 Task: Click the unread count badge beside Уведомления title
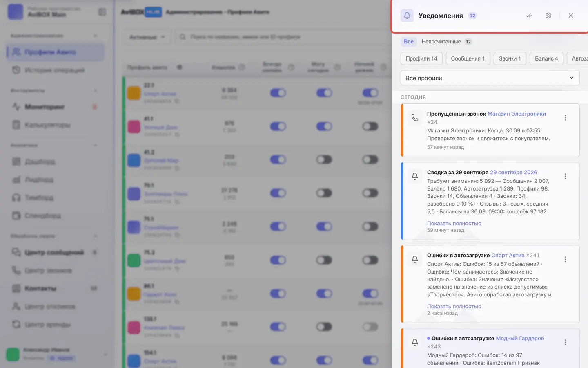tap(472, 16)
